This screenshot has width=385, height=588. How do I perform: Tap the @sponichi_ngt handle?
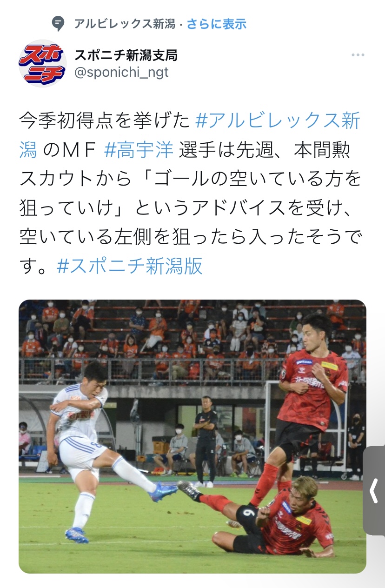click(121, 73)
